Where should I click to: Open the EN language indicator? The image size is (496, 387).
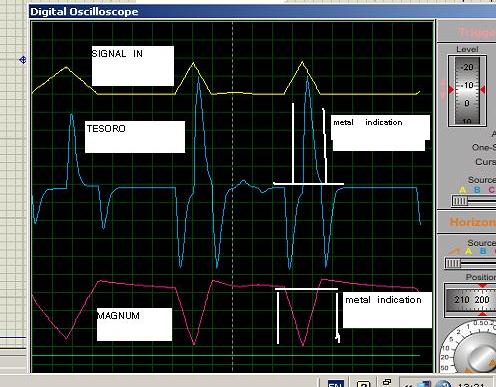336,383
